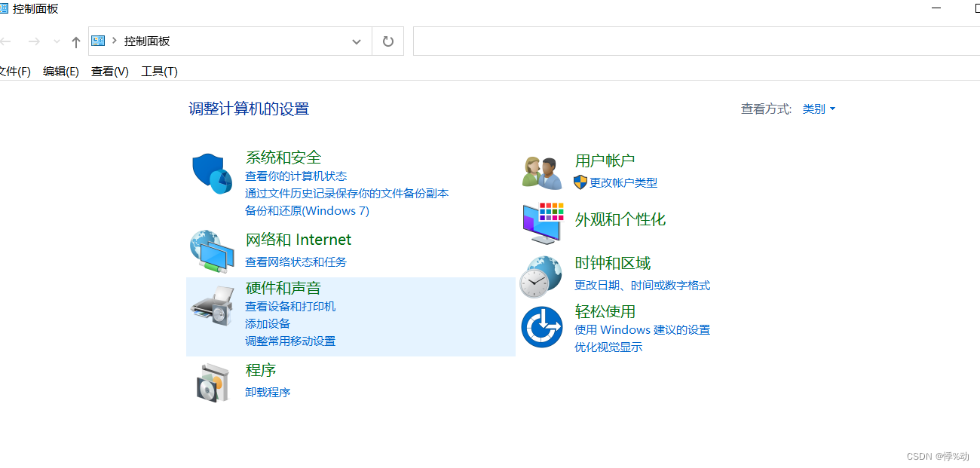Click the breadcrumb chevron before 控制面板
Viewport: 980px width, 468px height.
click(x=115, y=41)
